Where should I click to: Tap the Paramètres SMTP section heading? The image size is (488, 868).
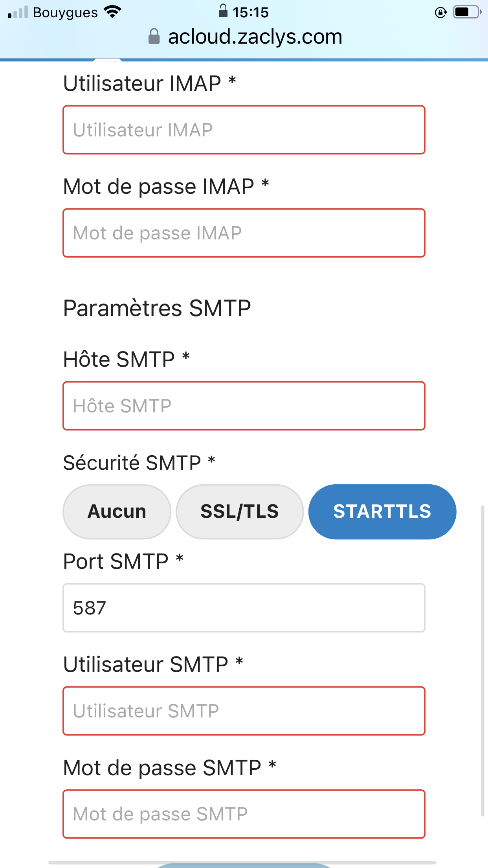(157, 308)
